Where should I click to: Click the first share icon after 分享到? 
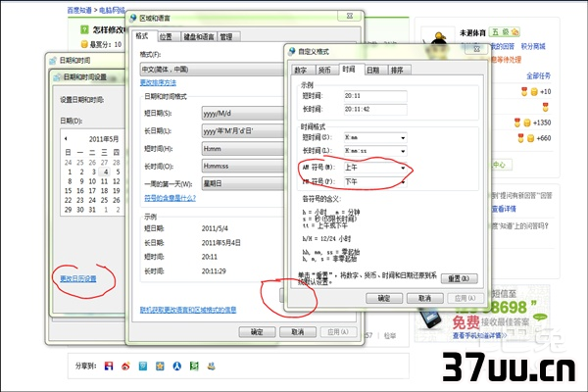pyautogui.click(x=109, y=366)
